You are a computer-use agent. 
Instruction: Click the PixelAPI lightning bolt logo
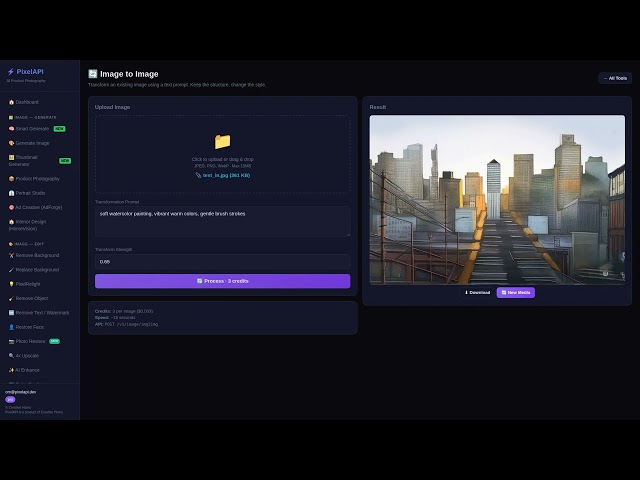[11, 72]
